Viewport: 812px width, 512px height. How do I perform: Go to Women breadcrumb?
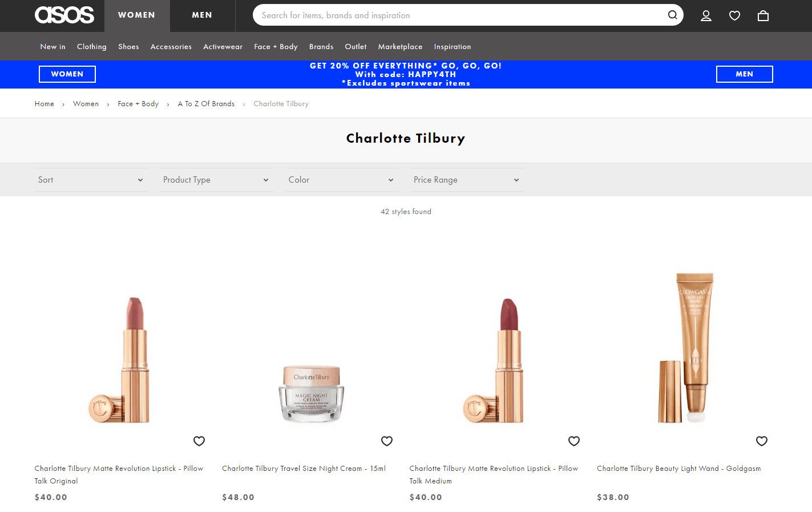click(x=86, y=104)
